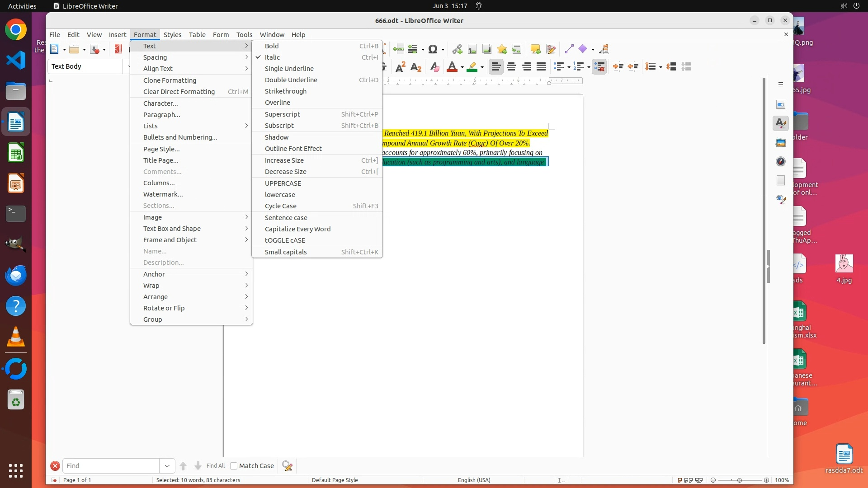868x488 pixels.
Task: Select UPPERCASE from the Text submenu
Action: pos(283,183)
